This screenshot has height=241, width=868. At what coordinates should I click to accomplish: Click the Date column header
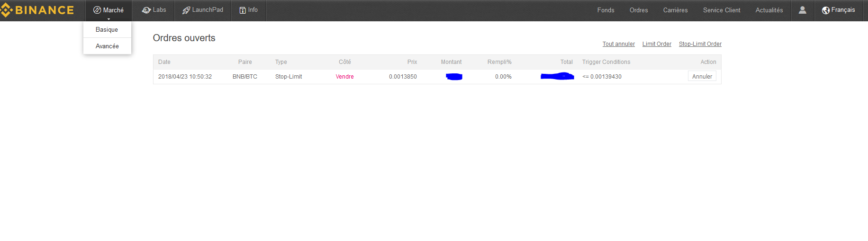(164, 62)
